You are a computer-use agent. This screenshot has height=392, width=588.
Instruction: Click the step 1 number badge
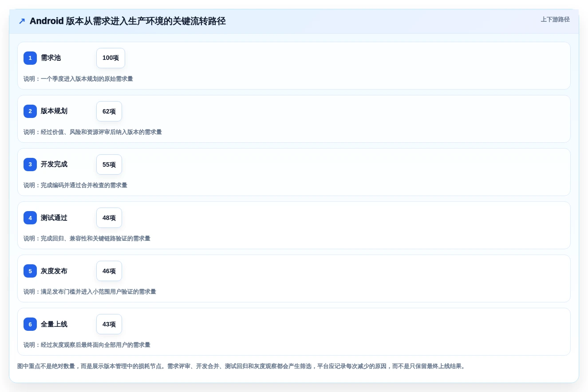tap(30, 58)
